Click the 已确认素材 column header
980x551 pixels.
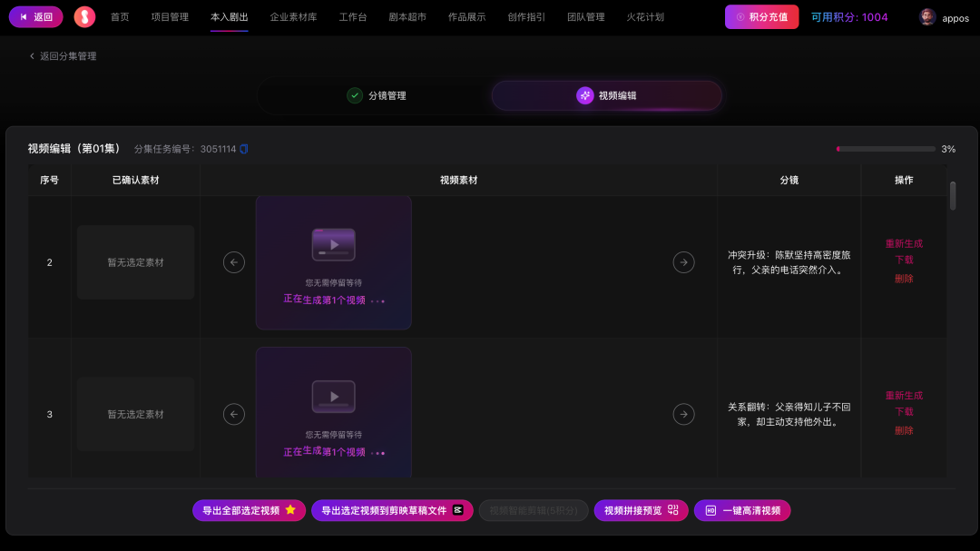point(135,180)
